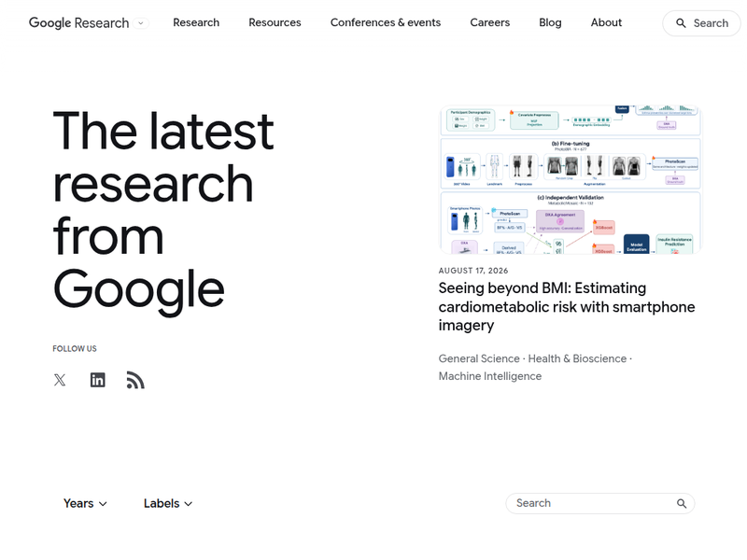Open the featured article diagram thumbnail
The image size is (747, 560).
point(570,179)
